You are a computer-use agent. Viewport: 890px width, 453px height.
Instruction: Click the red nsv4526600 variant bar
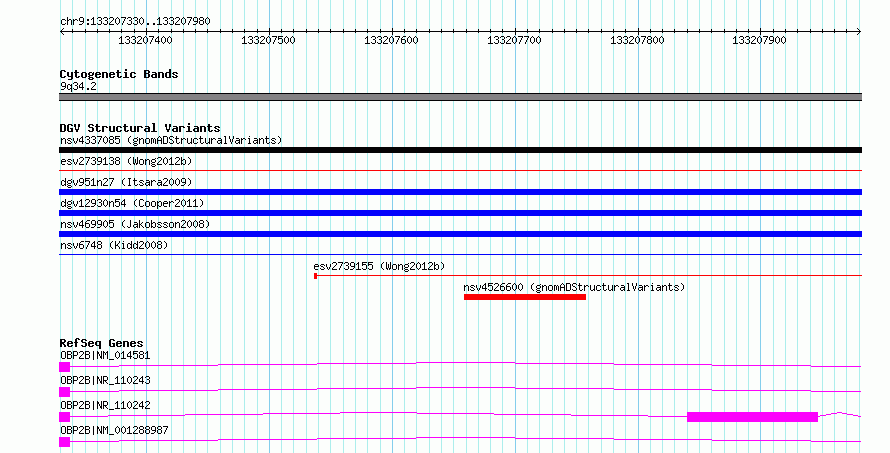(525, 297)
